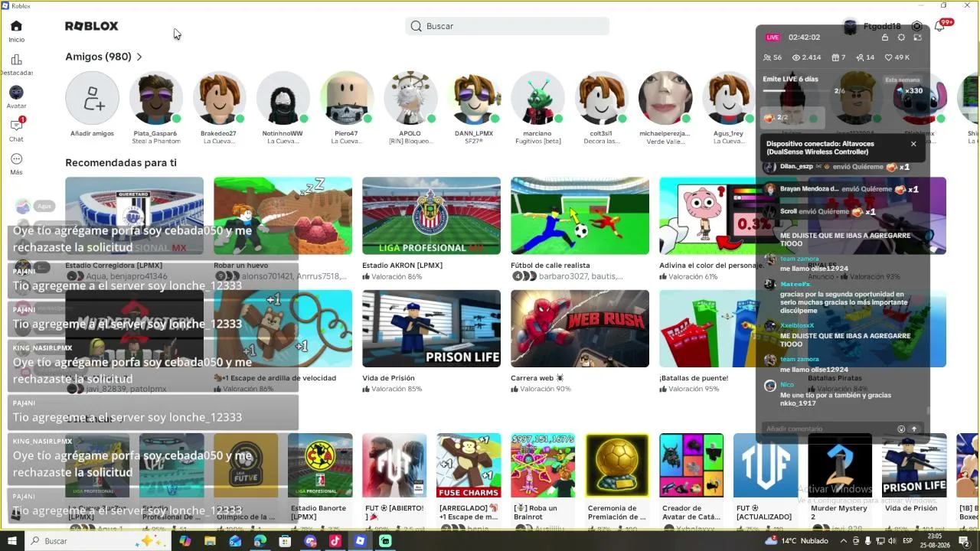Open friend colt3sl1's avatar
The width and height of the screenshot is (980, 551).
[601, 99]
